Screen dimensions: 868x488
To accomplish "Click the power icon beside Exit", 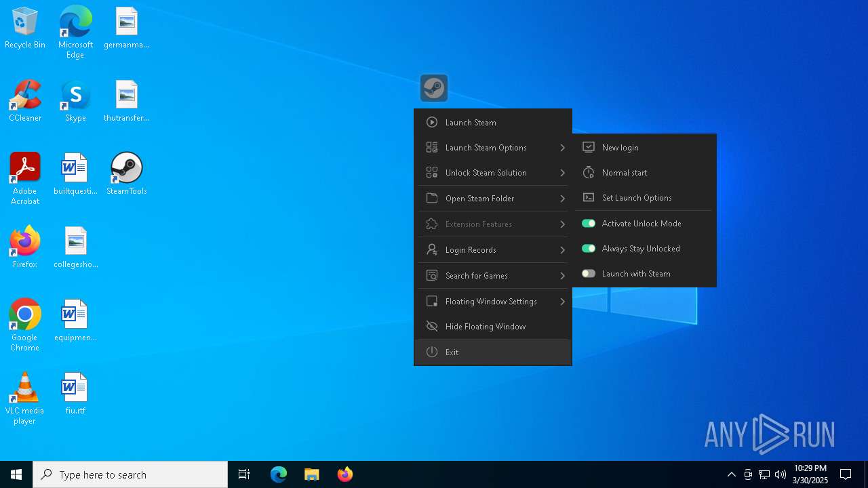I will click(x=431, y=352).
